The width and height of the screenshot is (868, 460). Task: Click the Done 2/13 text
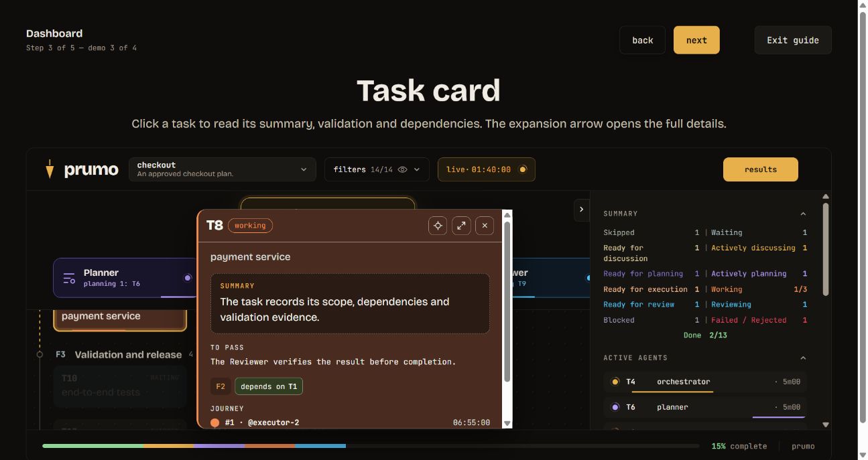[705, 335]
